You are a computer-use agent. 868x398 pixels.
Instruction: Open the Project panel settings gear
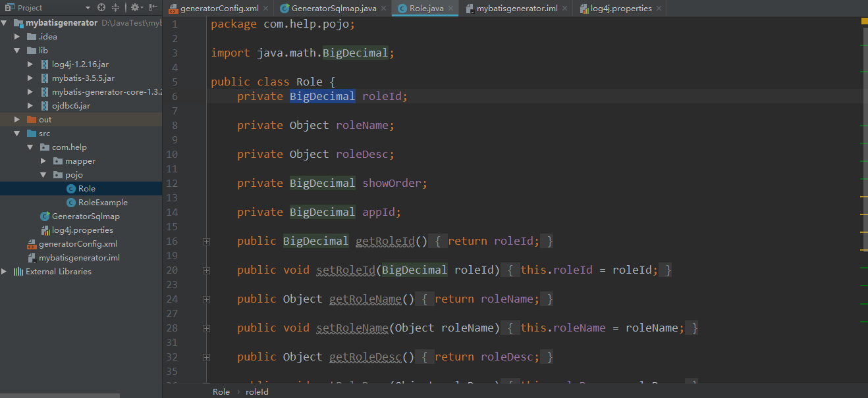135,8
